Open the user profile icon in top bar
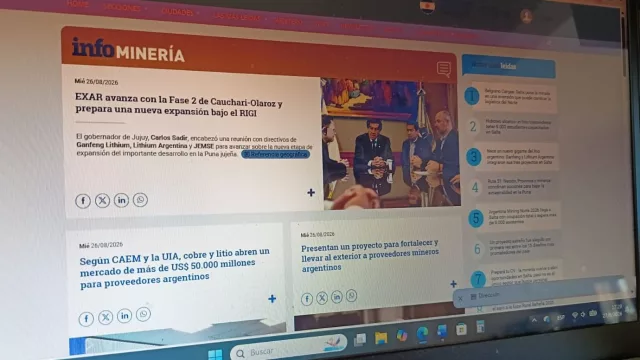This screenshot has height=360, width=640. coord(526,16)
